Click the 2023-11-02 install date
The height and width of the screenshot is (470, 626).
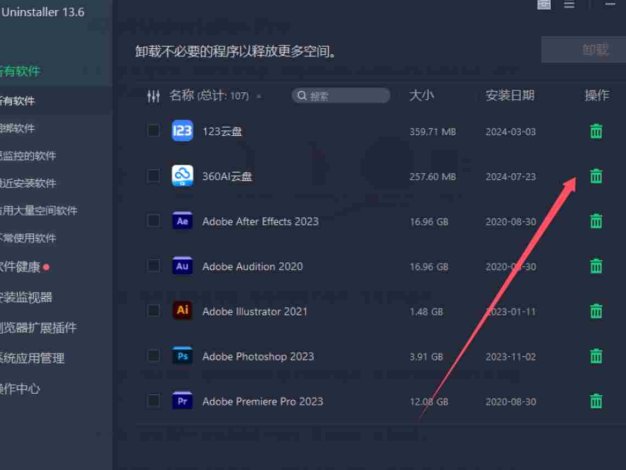pos(511,357)
